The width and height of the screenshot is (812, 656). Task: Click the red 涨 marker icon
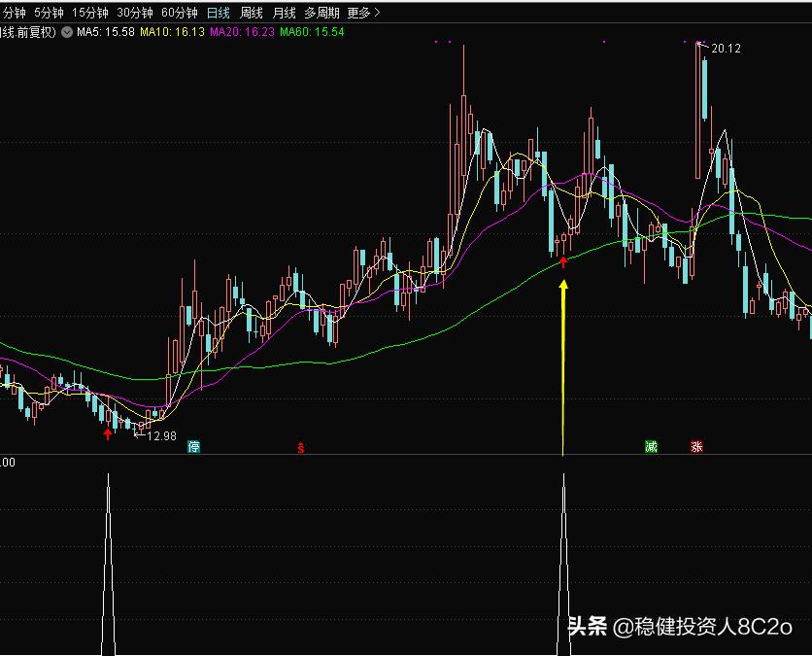(696, 445)
